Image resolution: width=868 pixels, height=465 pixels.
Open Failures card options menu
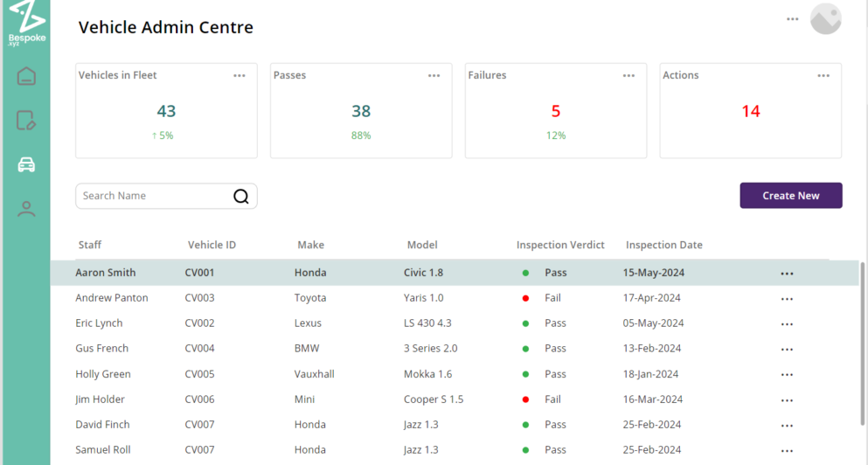coord(628,76)
